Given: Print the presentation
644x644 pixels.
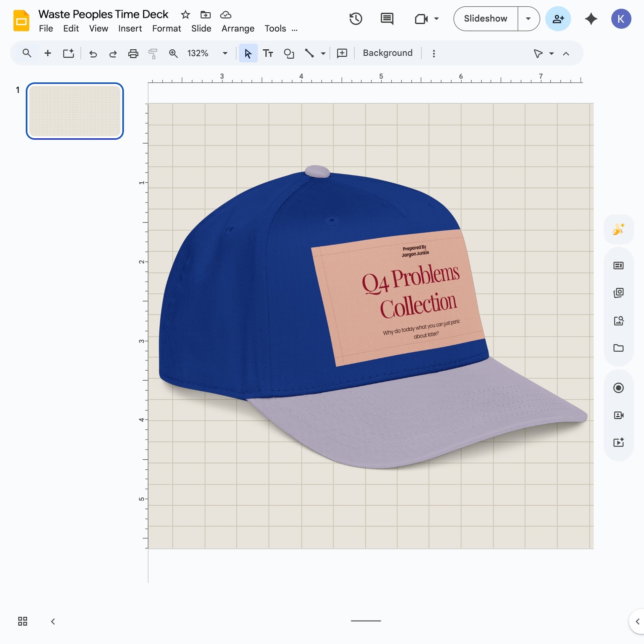Looking at the screenshot, I should pyautogui.click(x=133, y=54).
